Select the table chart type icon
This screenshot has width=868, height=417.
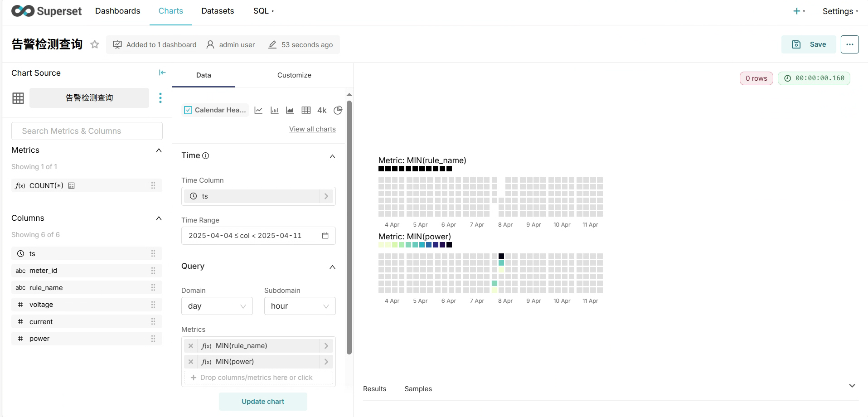tap(306, 110)
